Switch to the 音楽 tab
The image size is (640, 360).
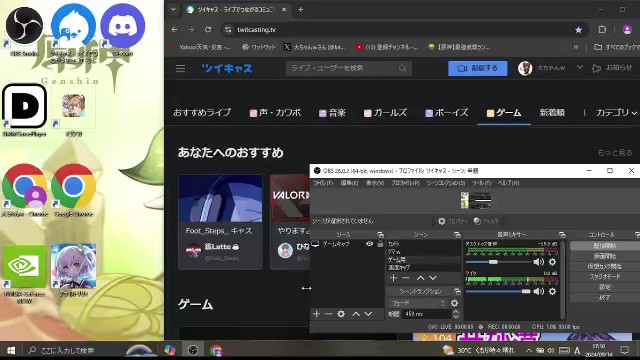pyautogui.click(x=332, y=113)
